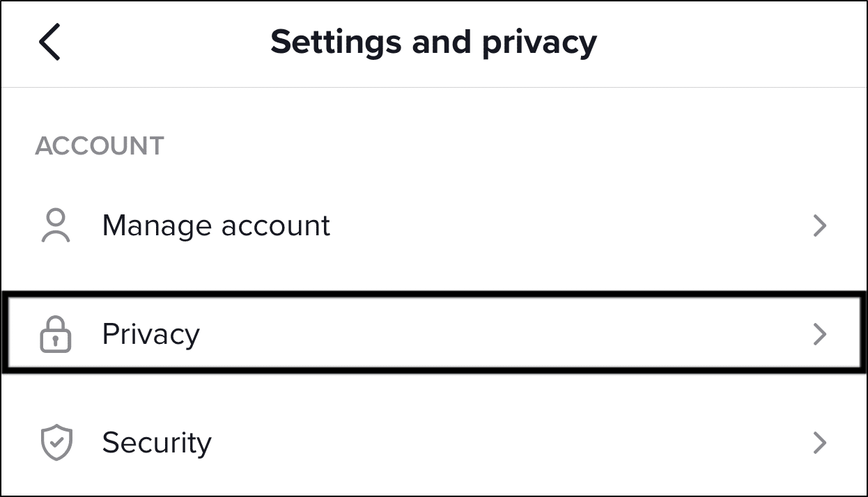Tap empty middle area of Security row
Screen dimensions: 868x497
click(x=502, y=443)
